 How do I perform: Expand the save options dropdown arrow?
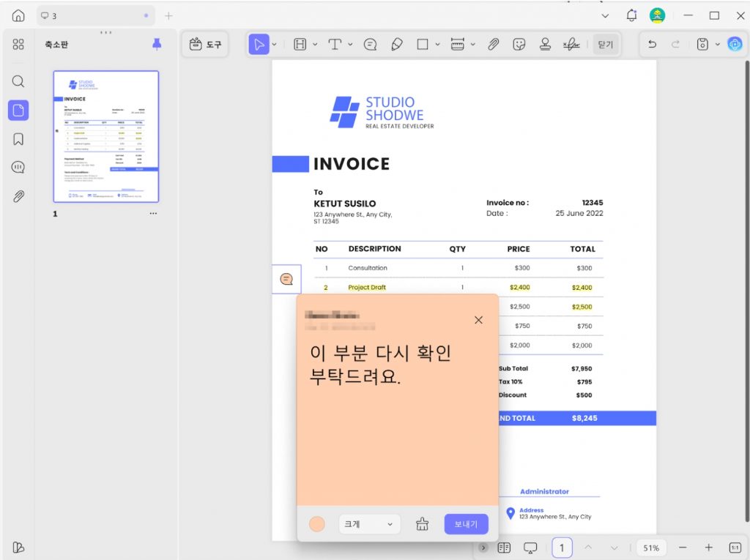click(x=718, y=45)
